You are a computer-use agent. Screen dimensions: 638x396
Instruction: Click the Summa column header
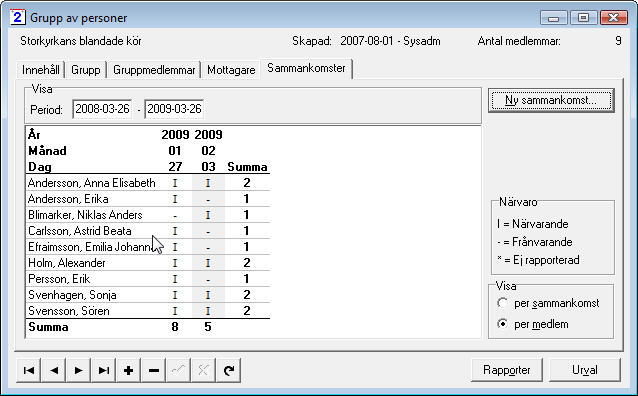point(247,167)
